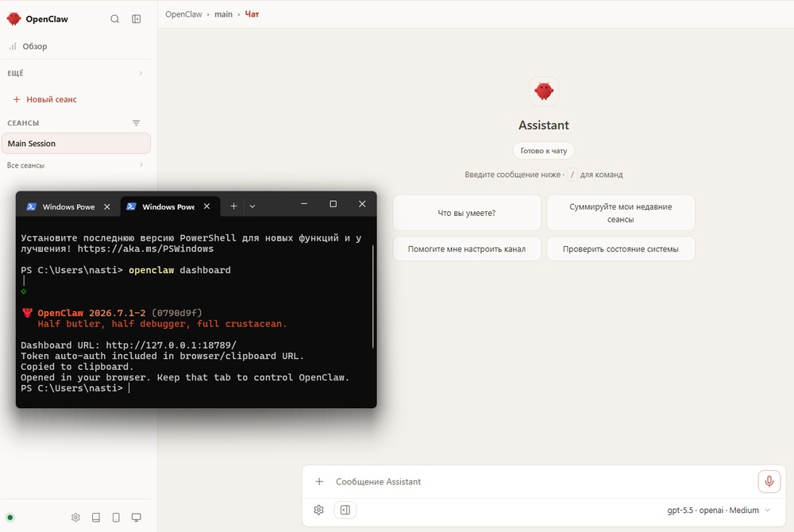Open Все сеансы list
Viewport: 794px width, 532px height.
(76, 165)
